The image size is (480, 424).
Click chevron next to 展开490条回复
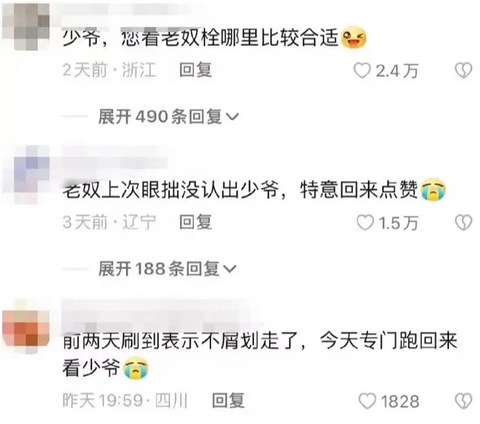[232, 117]
